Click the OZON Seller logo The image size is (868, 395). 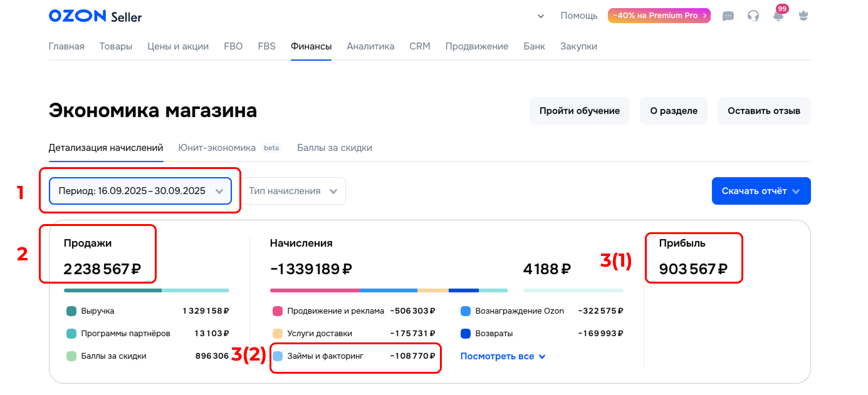pyautogui.click(x=95, y=16)
